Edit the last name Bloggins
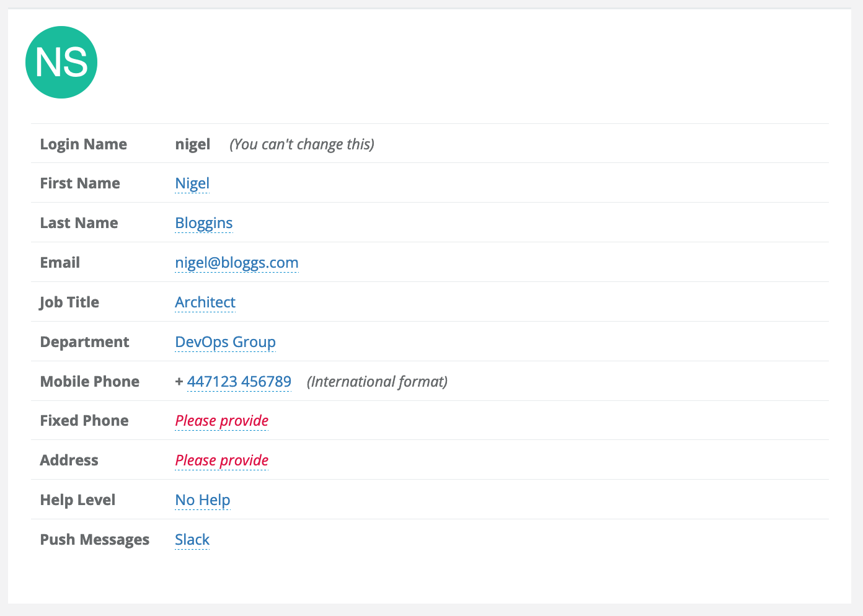The height and width of the screenshot is (616, 863). pyautogui.click(x=204, y=223)
